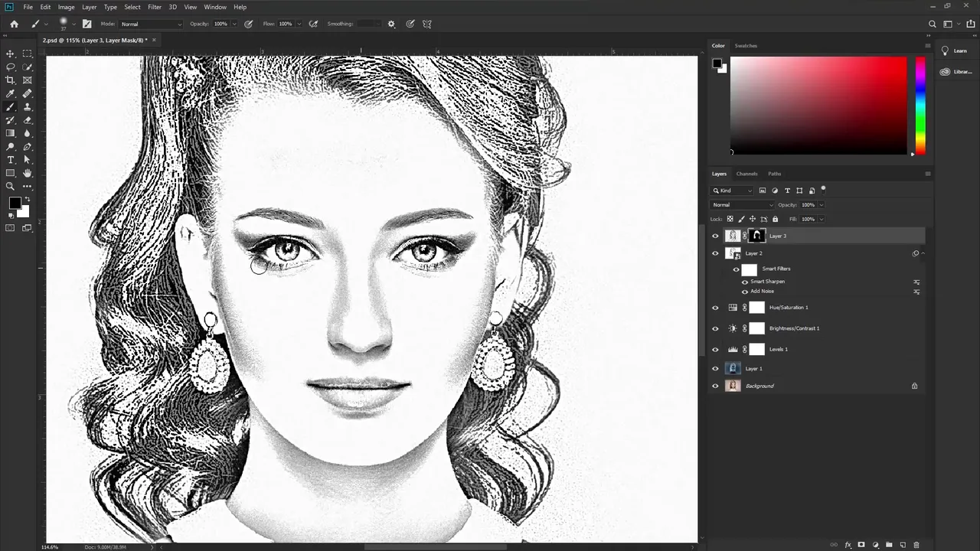The width and height of the screenshot is (980, 551).
Task: Hide the Levels 1 layer
Action: [x=715, y=350]
